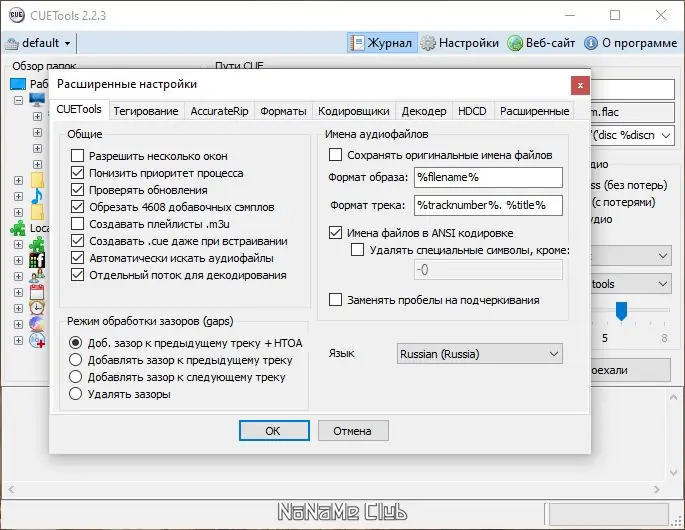Image resolution: width=685 pixels, height=530 pixels.
Task: Select Добавлять зазор к следующему треку
Action: click(76, 377)
